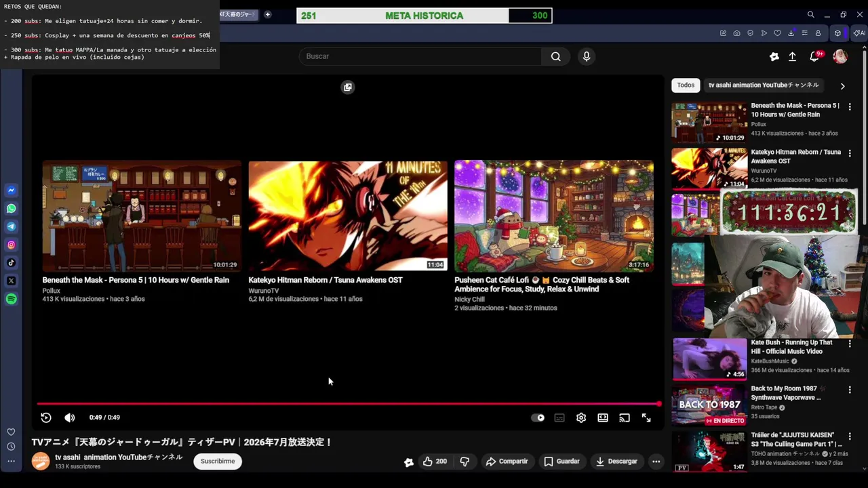868x488 pixels.
Task: Open browsing history clock in sidebar
Action: [11, 447]
